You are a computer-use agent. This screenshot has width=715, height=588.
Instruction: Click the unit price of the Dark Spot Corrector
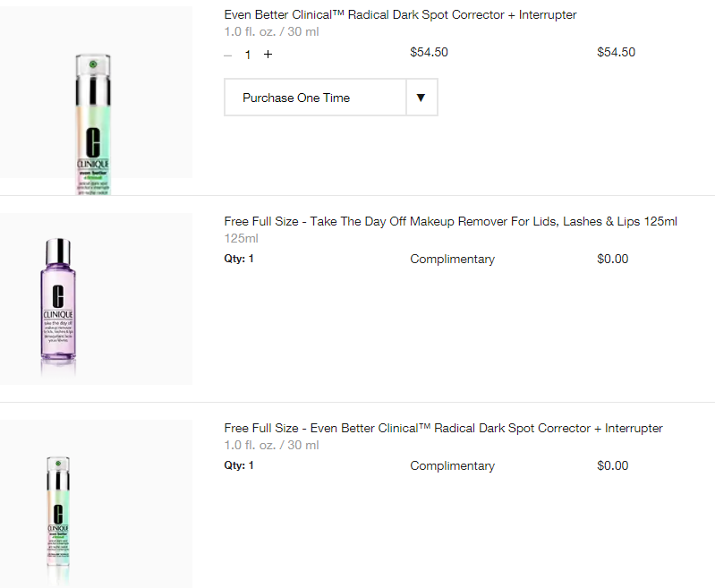(429, 52)
